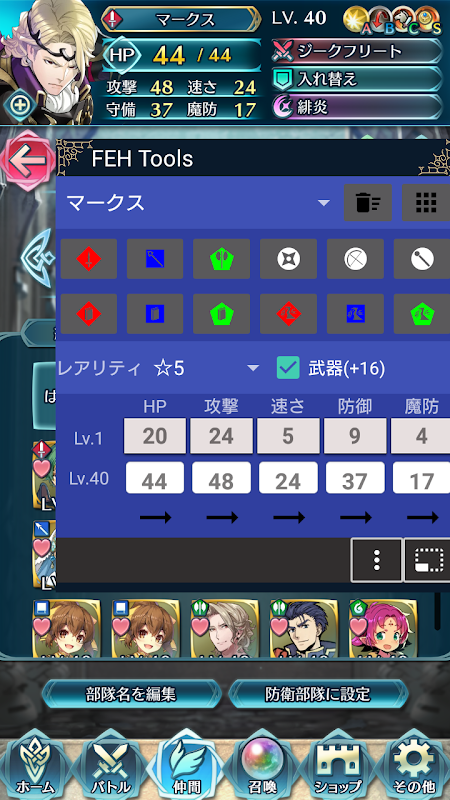Click the hero list vertical scrollbar
The height and width of the screenshot is (800, 450).
[437, 611]
